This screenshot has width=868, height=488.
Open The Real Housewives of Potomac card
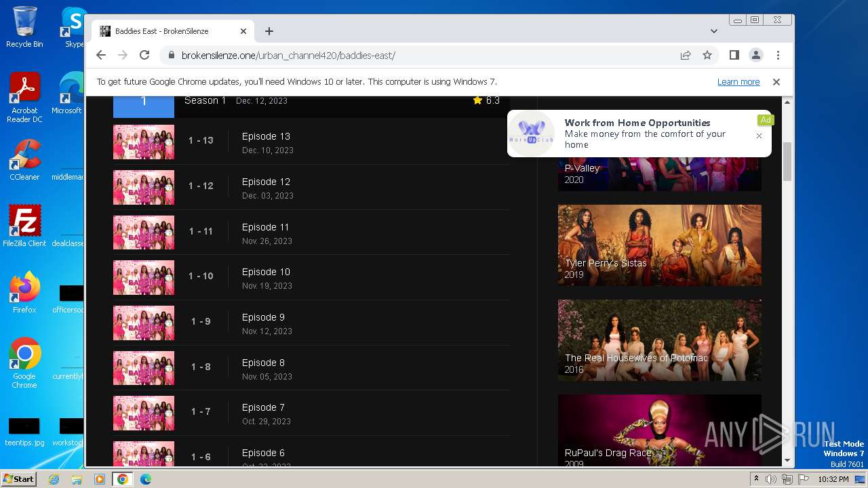[660, 340]
